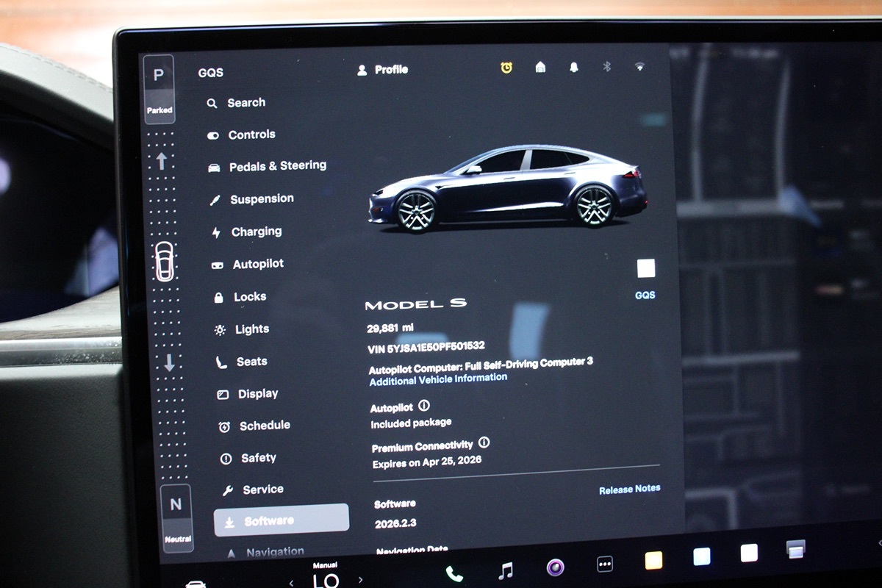
Task: Select the P Parked gear button
Action: (159, 88)
